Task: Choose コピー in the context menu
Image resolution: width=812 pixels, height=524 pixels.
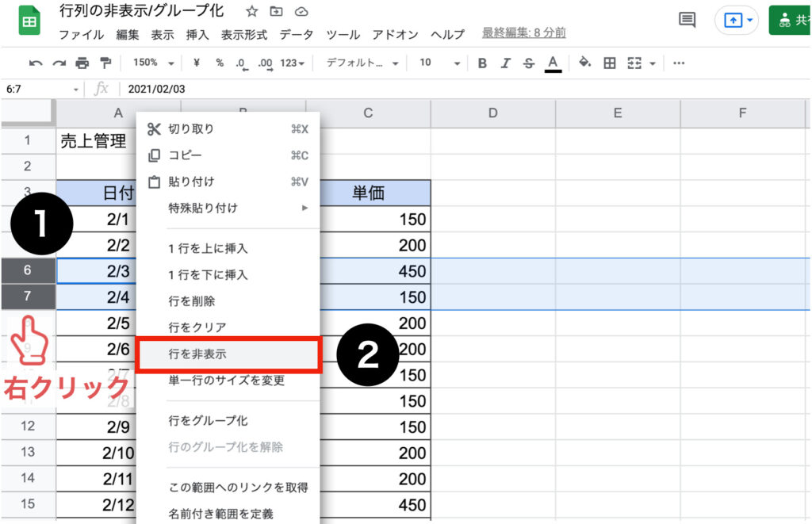Action: (x=228, y=155)
